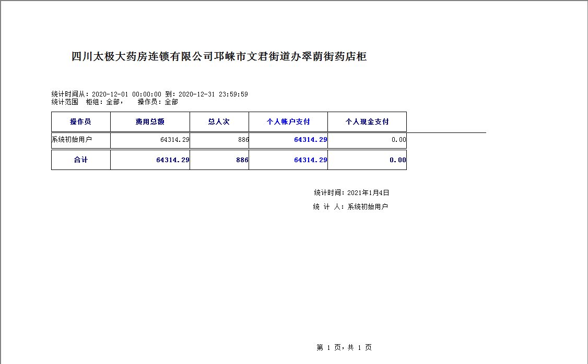
Task: Click 64314.29 in the 系统初始用户 费用总额 cell
Action: [175, 140]
